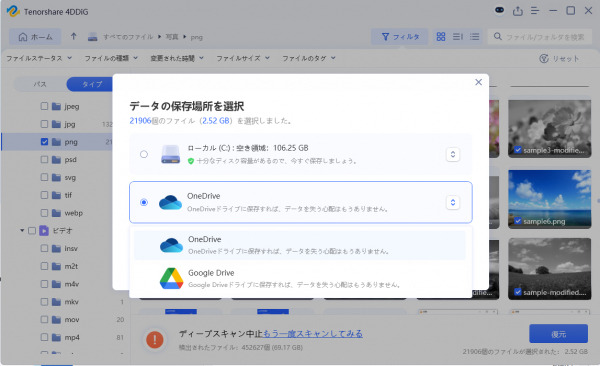Image resolution: width=600 pixels, height=366 pixels.
Task: Click the 復元 restore button
Action: click(558, 334)
